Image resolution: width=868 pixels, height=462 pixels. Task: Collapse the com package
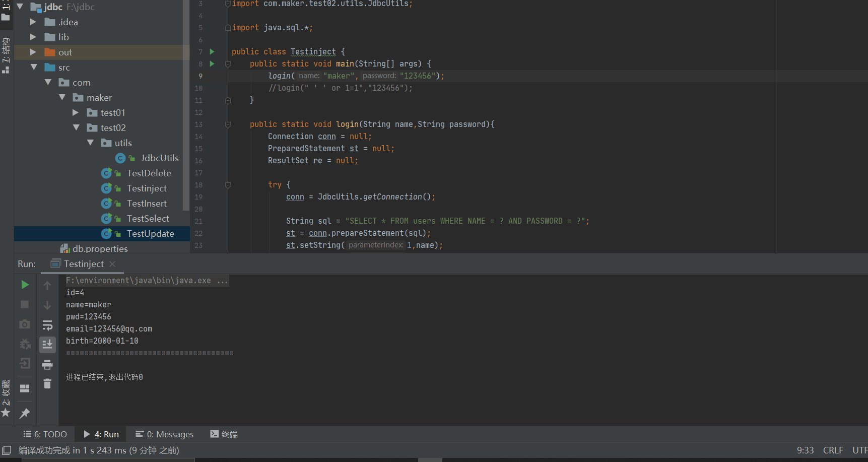click(48, 82)
